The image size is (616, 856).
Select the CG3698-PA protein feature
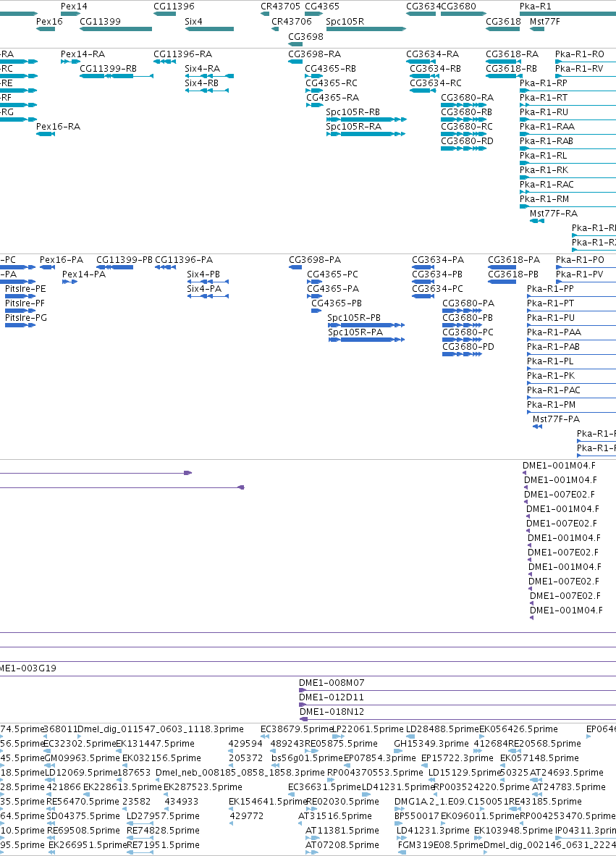click(295, 267)
